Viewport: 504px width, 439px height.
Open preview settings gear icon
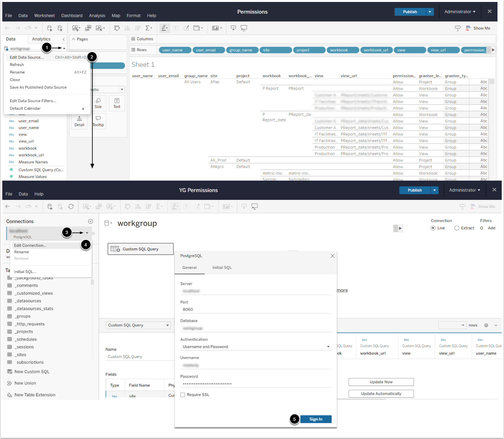coord(486,325)
